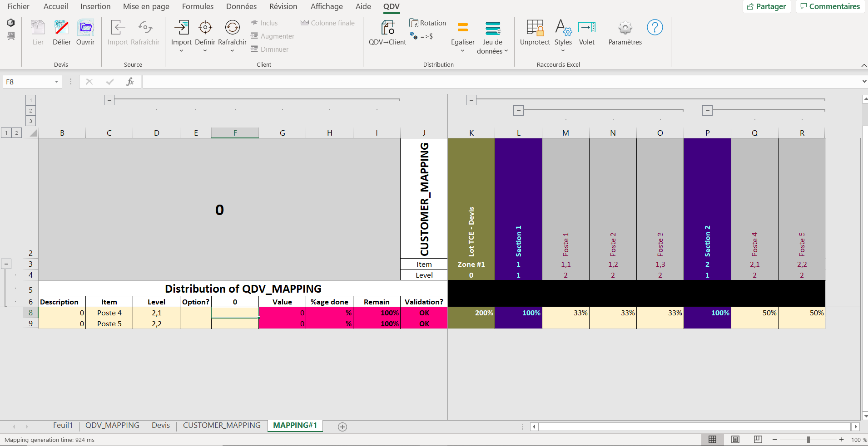Screen dimensions: 868x446
Task: Click the blue help question mark icon
Action: tap(655, 28)
